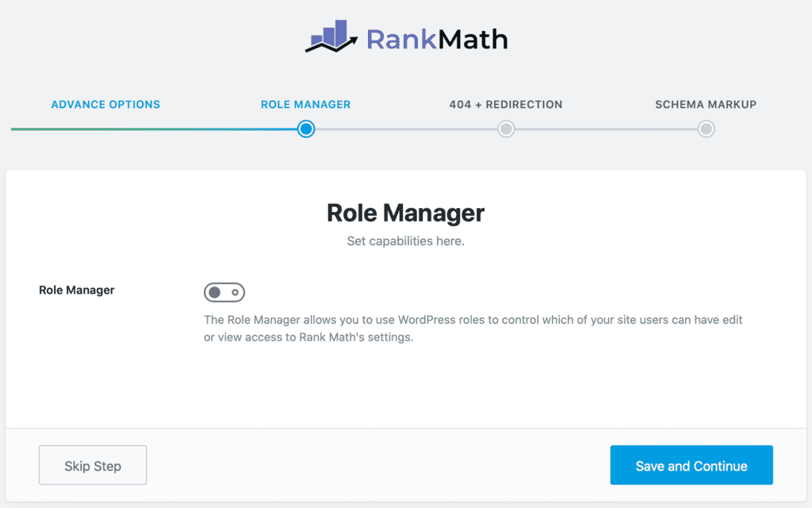Click the gray unfinished step indicator dot
This screenshot has height=508, width=812.
506,129
